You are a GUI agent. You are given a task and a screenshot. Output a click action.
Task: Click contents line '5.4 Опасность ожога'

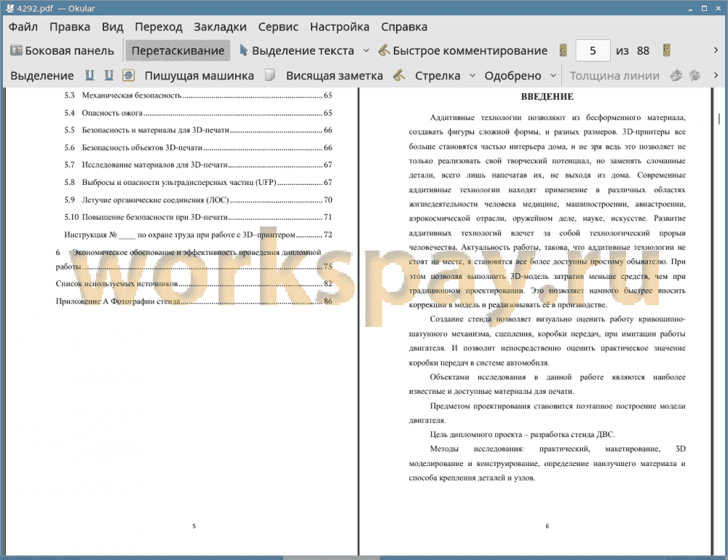pos(198,113)
